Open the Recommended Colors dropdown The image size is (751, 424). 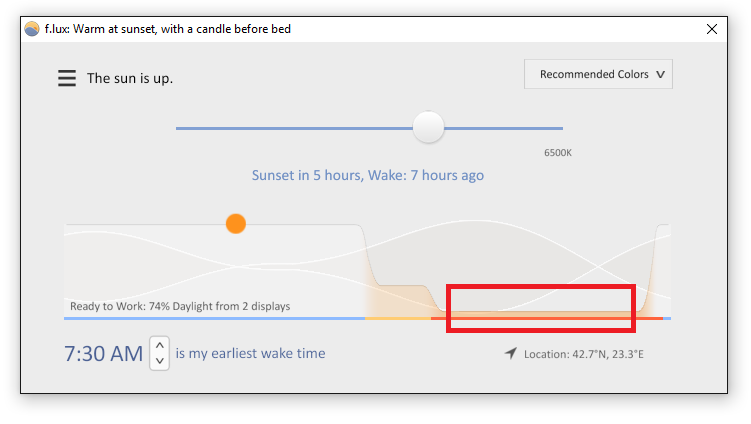[x=598, y=74]
